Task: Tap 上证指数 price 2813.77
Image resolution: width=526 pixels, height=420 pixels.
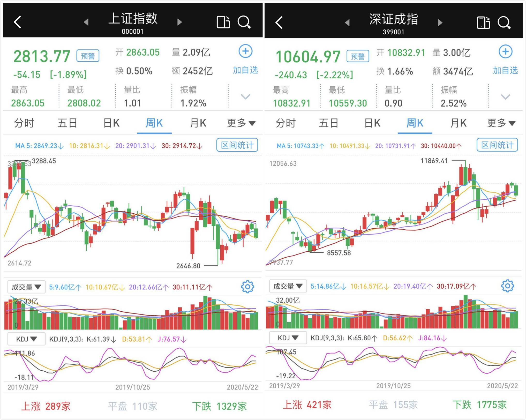Action: [42, 56]
